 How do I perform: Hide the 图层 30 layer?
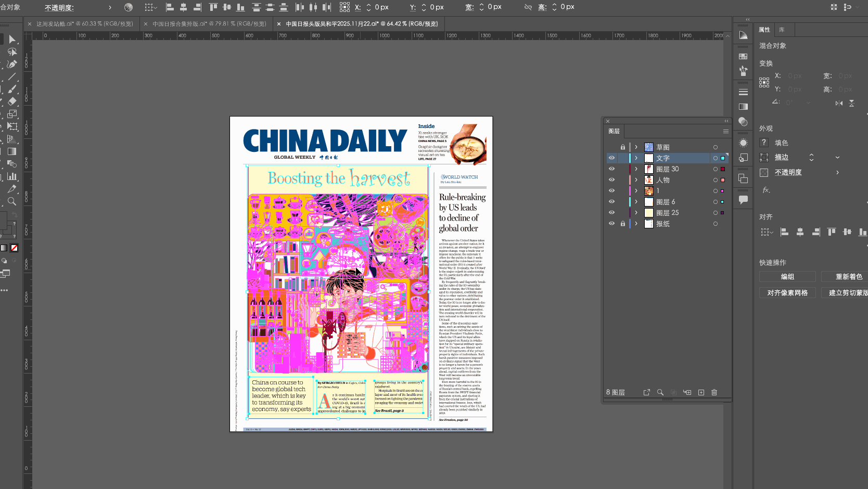611,169
